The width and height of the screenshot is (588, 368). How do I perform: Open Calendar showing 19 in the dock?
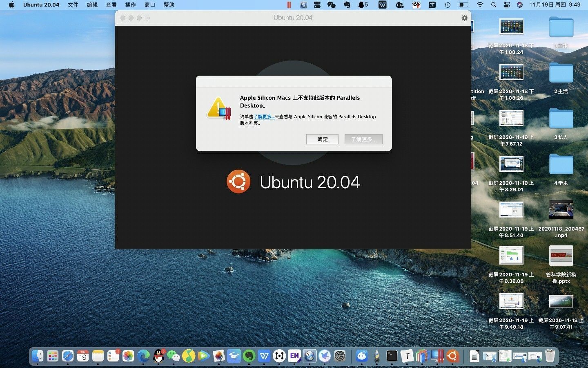(83, 356)
